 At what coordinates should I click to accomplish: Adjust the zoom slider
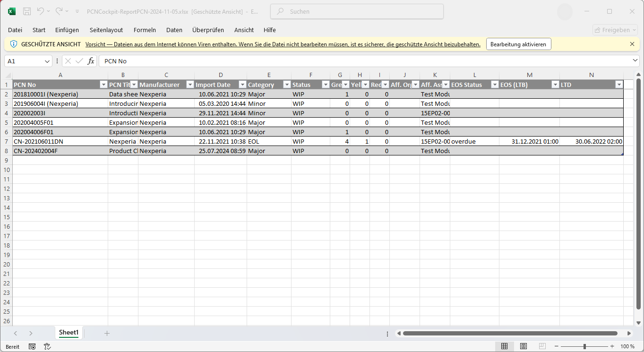584,346
